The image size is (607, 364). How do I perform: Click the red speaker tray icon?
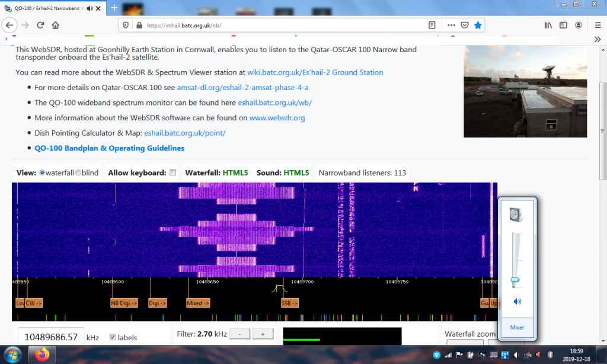pyautogui.click(x=538, y=355)
